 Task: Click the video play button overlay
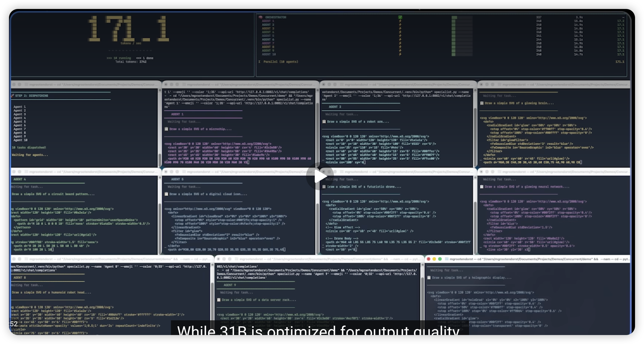click(x=320, y=176)
